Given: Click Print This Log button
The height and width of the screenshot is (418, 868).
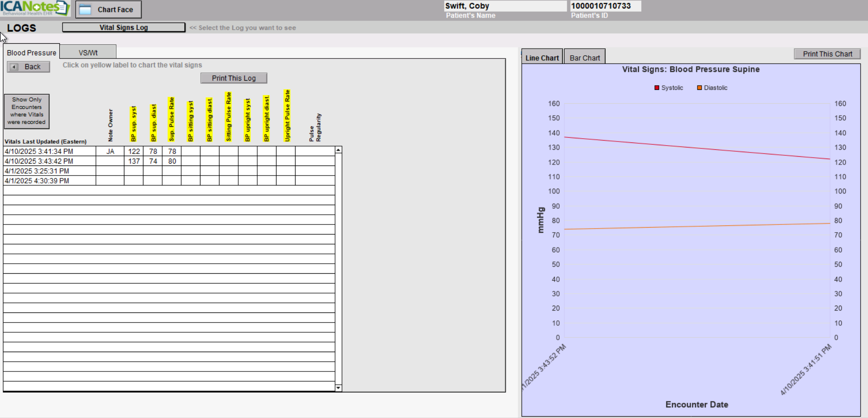Looking at the screenshot, I should [234, 78].
